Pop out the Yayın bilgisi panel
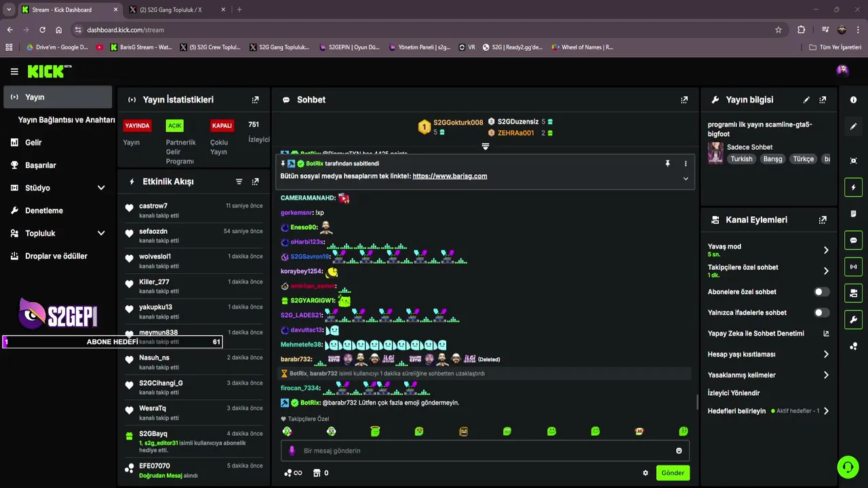Viewport: 868px width, 488px height. pyautogui.click(x=823, y=100)
